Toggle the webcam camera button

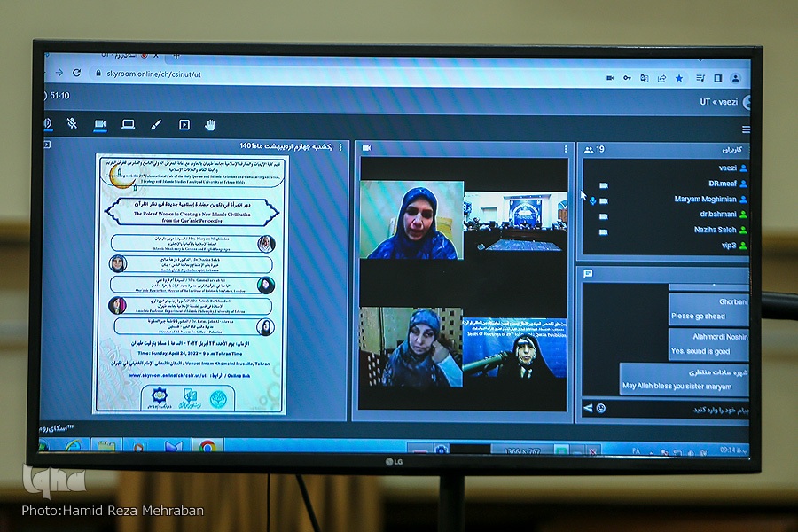[100, 124]
